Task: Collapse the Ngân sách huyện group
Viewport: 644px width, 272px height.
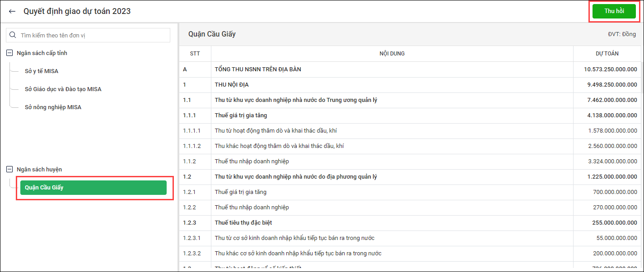Action: click(x=9, y=170)
